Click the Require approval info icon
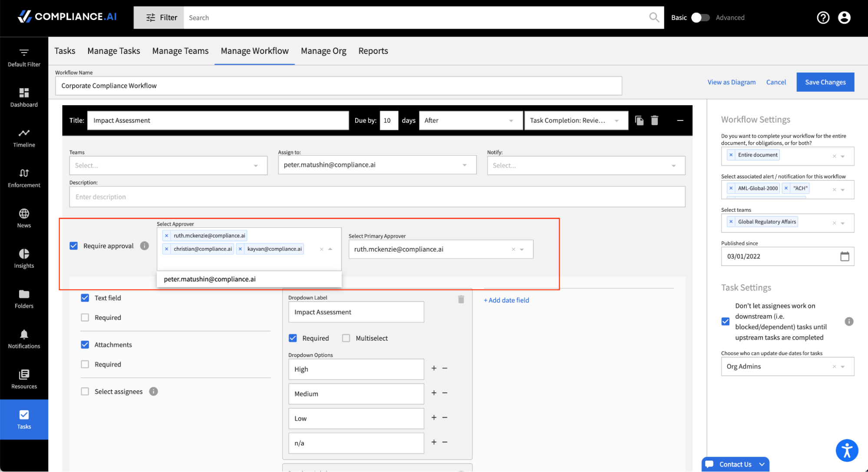The width and height of the screenshot is (868, 472). point(145,246)
